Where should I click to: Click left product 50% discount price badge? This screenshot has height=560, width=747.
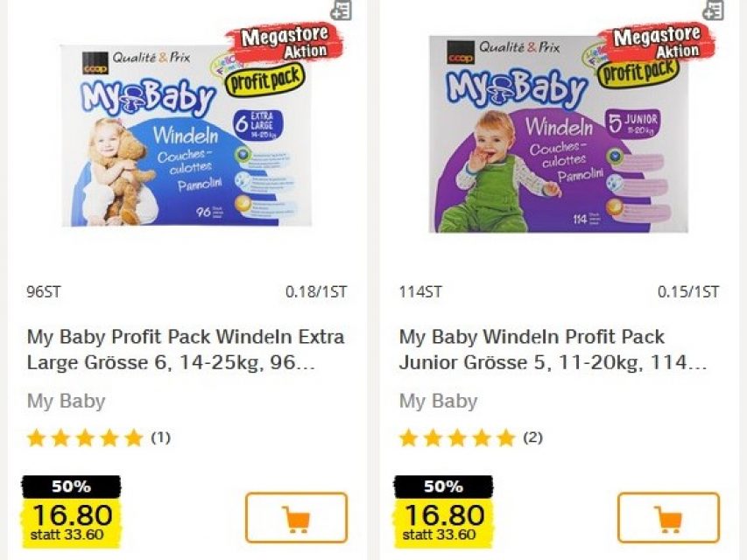click(x=72, y=511)
